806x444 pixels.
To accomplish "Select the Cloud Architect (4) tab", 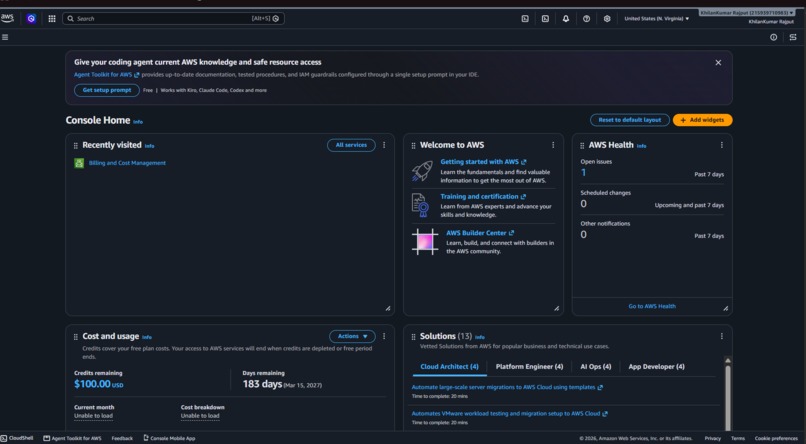I will click(449, 367).
